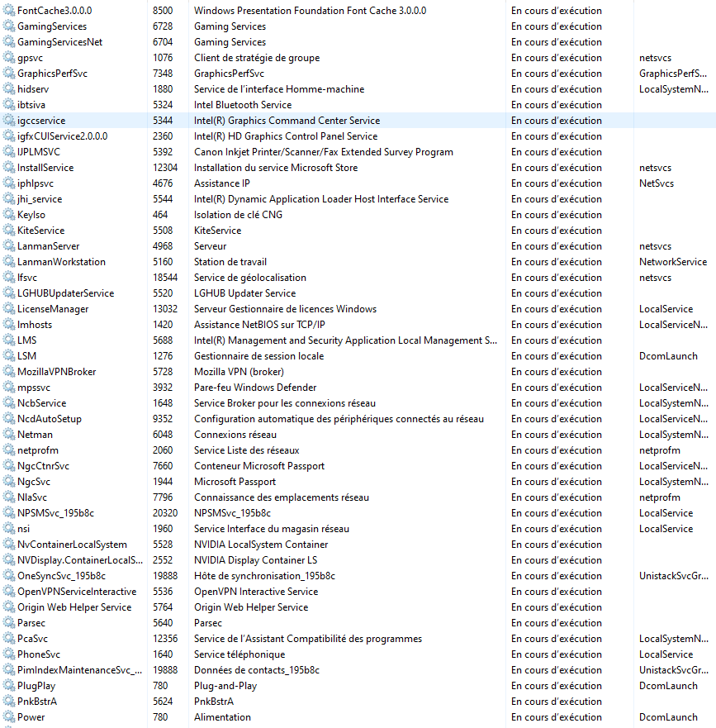Select the nsi service name
Viewport: 716px width, 728px height.
(x=24, y=529)
